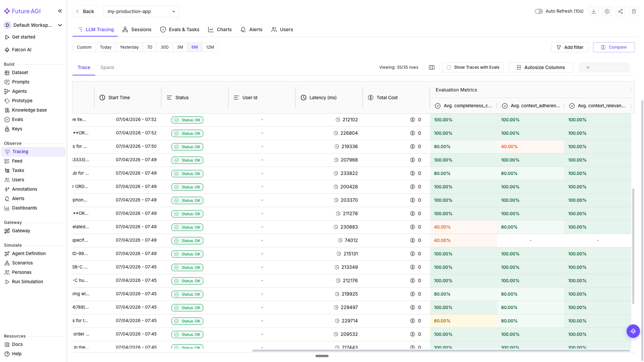
Task: Open tracing settings via the gear icon
Action: click(x=607, y=11)
